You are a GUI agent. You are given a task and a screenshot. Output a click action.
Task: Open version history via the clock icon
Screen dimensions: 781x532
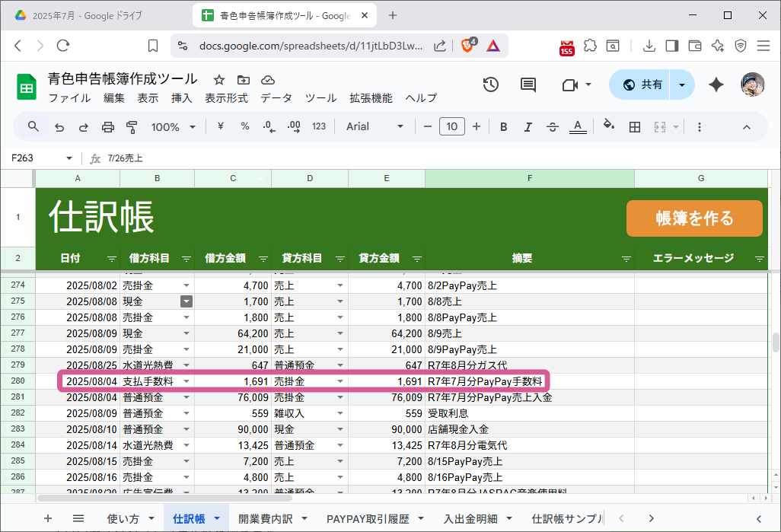pos(490,84)
